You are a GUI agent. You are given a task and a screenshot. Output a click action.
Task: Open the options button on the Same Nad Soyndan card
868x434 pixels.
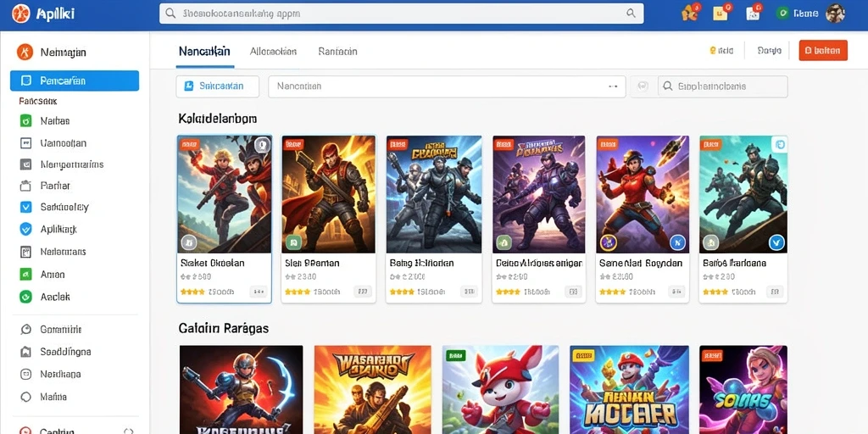(676, 292)
